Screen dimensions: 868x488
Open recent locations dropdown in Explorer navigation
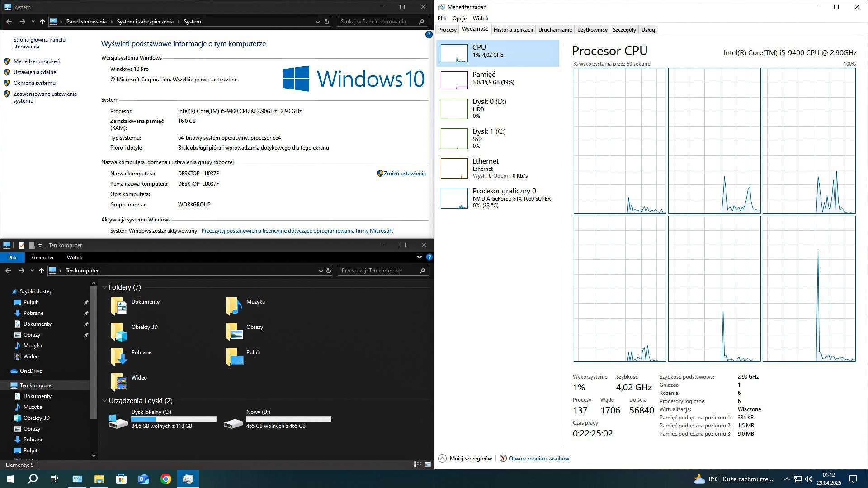[x=32, y=271]
